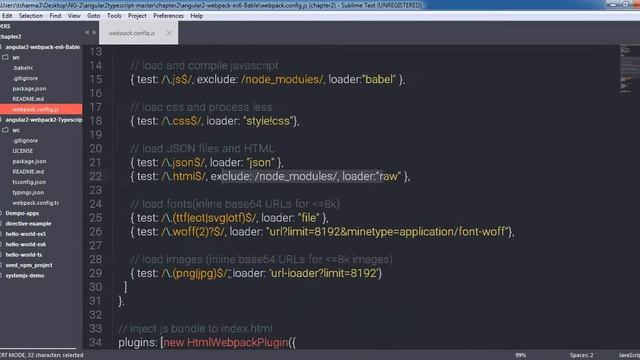
Task: Click the "json" loader string
Action: [x=260, y=162]
